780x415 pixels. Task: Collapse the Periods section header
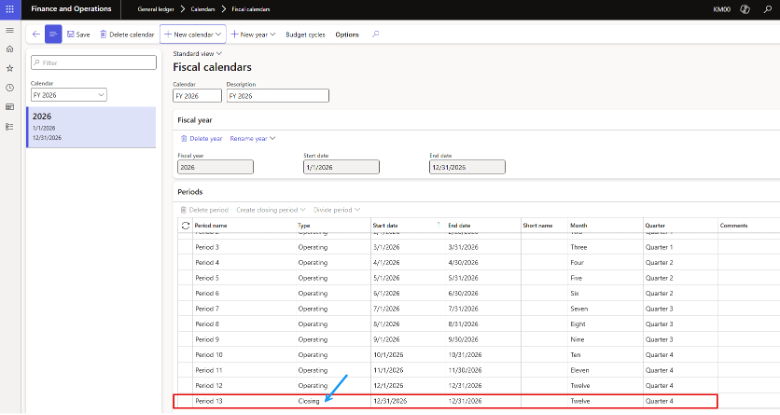click(190, 192)
